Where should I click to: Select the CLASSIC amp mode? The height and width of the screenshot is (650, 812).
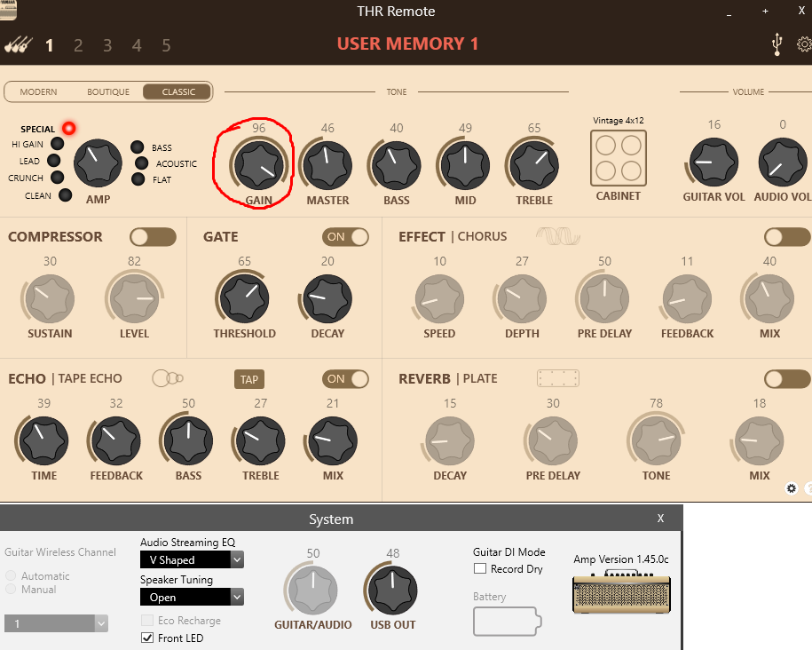coord(177,91)
